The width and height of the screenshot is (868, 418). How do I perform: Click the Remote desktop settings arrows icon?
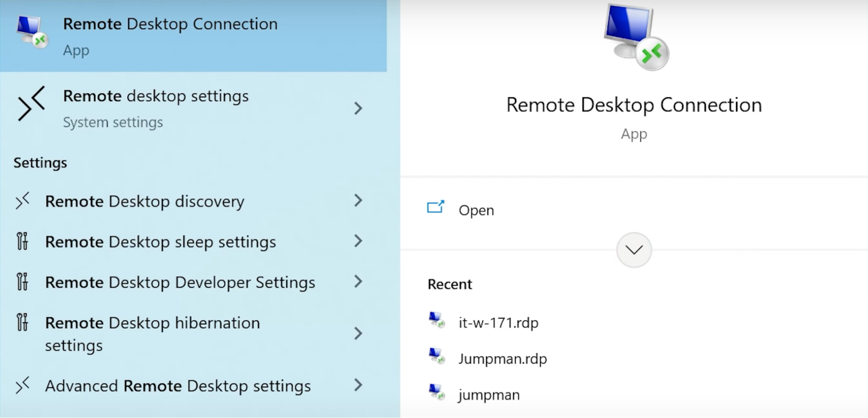click(31, 103)
